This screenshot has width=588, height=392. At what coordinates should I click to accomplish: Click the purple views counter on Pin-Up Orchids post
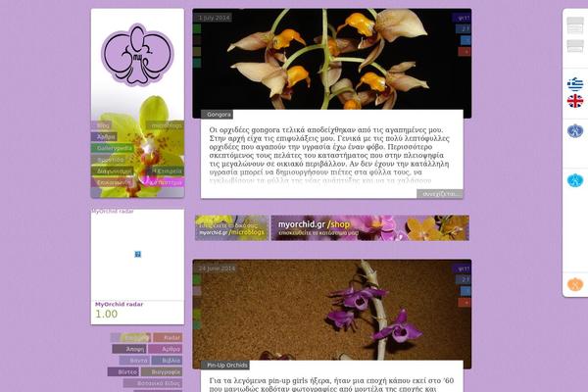point(462,269)
